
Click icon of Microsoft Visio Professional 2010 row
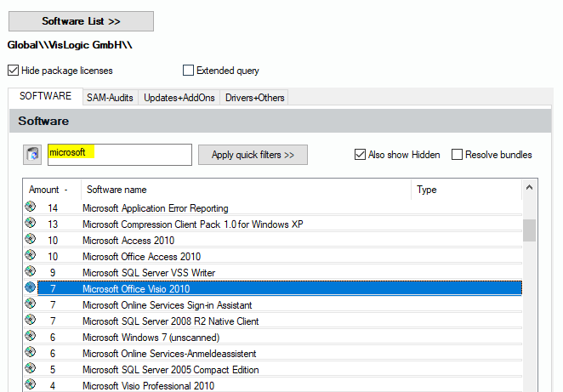31,384
